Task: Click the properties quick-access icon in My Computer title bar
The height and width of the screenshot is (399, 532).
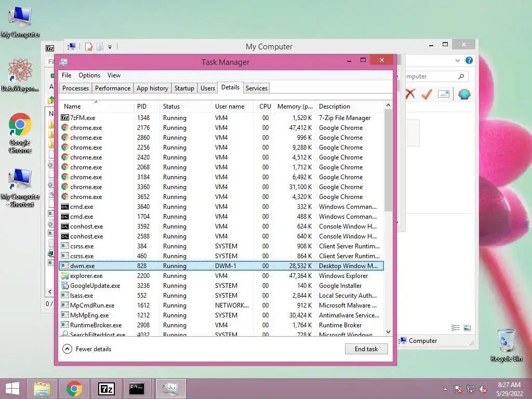Action: [89, 46]
